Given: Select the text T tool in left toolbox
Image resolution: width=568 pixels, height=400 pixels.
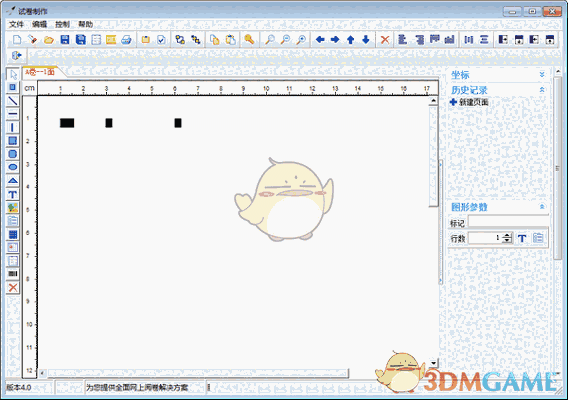Looking at the screenshot, I should click(13, 195).
